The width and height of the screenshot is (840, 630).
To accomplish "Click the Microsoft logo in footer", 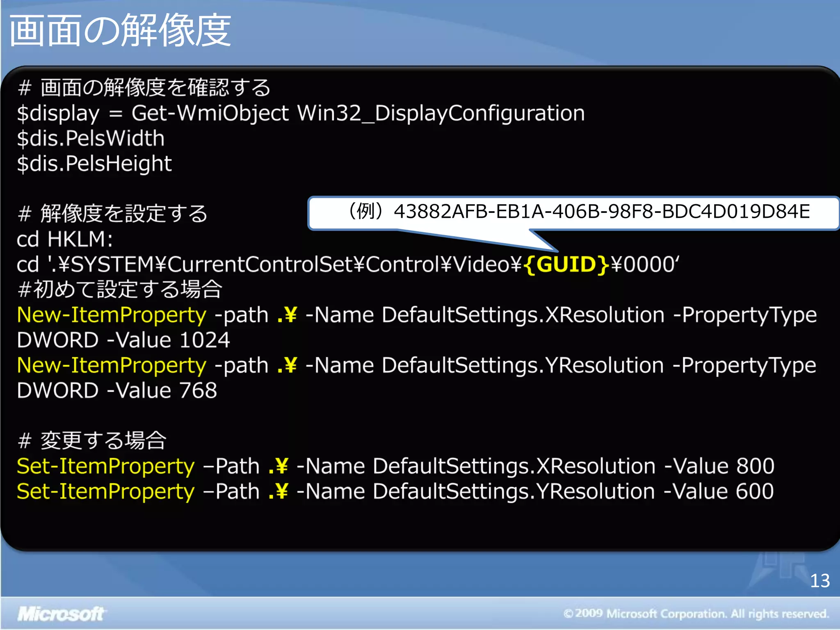I will click(x=61, y=614).
